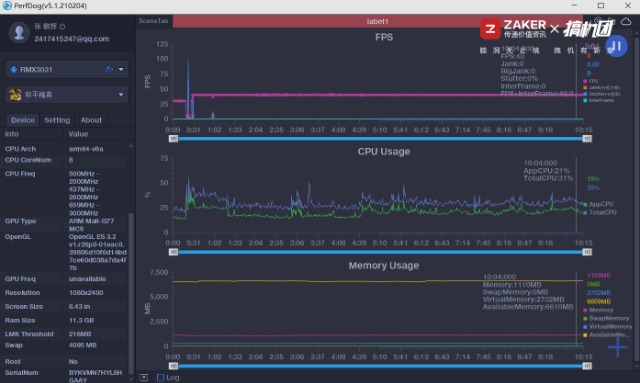640x383 pixels.
Task: Click left handle of CPU Usage range slider
Action: tap(173, 252)
